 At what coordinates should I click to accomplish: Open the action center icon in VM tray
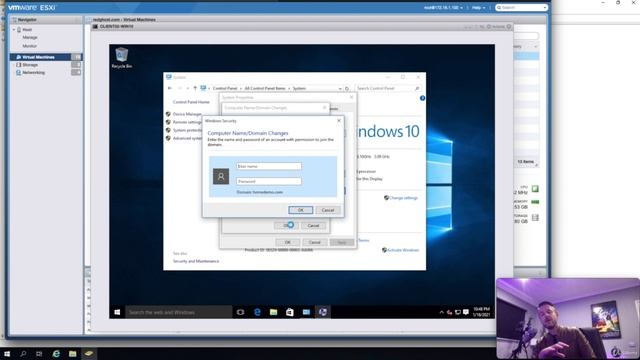pyautogui.click(x=466, y=313)
